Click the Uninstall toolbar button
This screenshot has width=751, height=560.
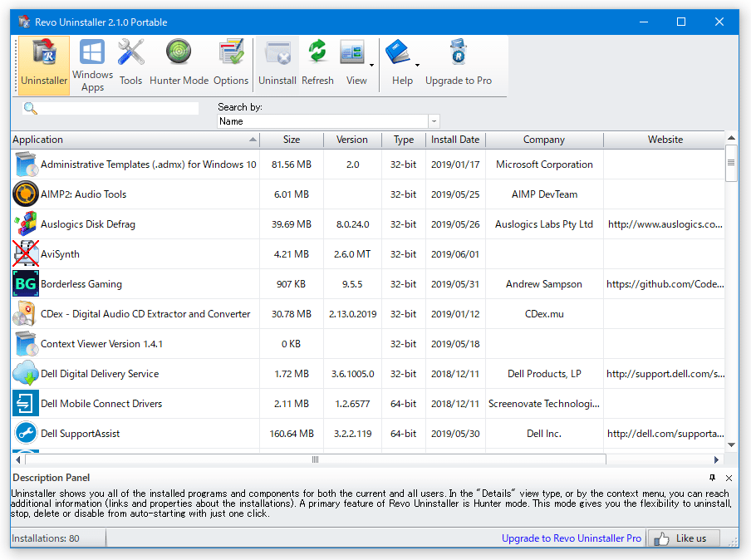click(277, 66)
